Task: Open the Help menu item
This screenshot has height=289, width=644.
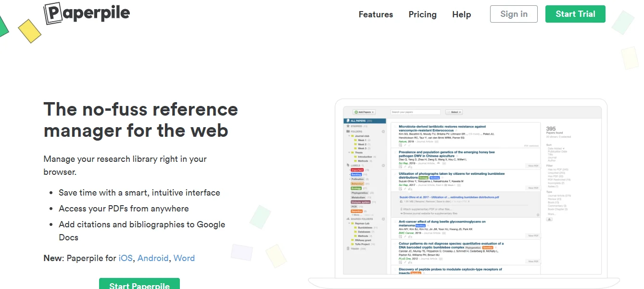Action: coord(461,14)
